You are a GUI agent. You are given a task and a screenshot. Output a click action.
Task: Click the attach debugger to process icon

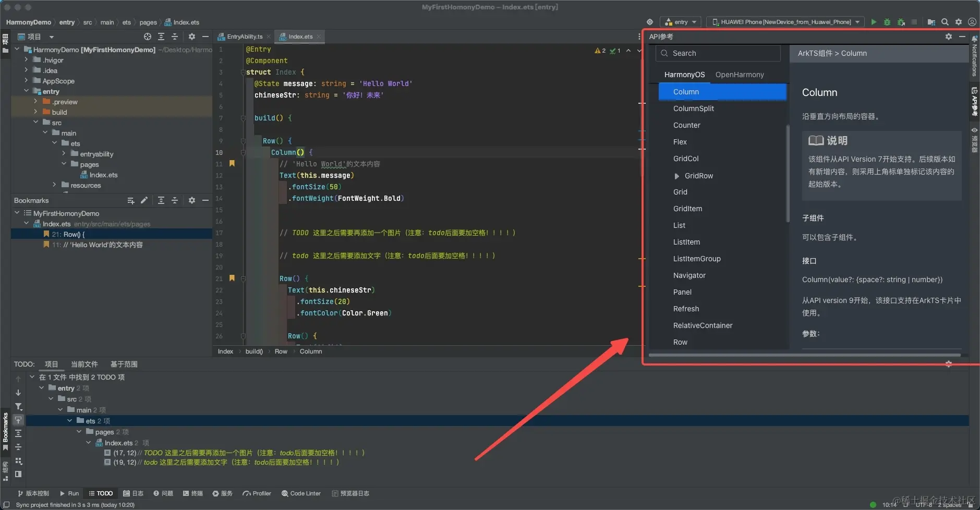click(901, 22)
